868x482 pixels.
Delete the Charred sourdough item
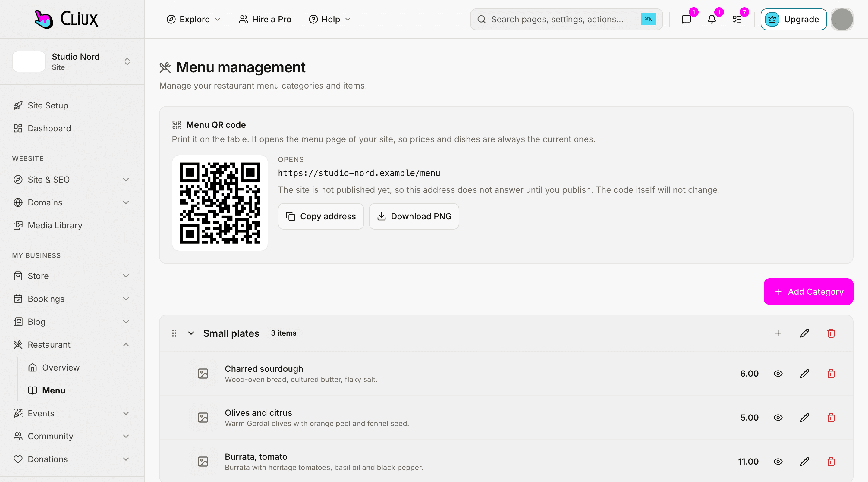831,374
